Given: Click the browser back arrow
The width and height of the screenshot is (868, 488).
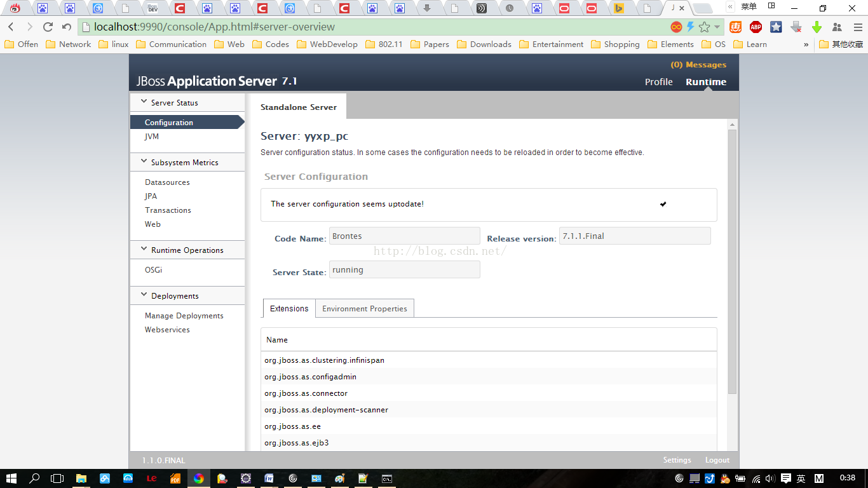Looking at the screenshot, I should 11,27.
